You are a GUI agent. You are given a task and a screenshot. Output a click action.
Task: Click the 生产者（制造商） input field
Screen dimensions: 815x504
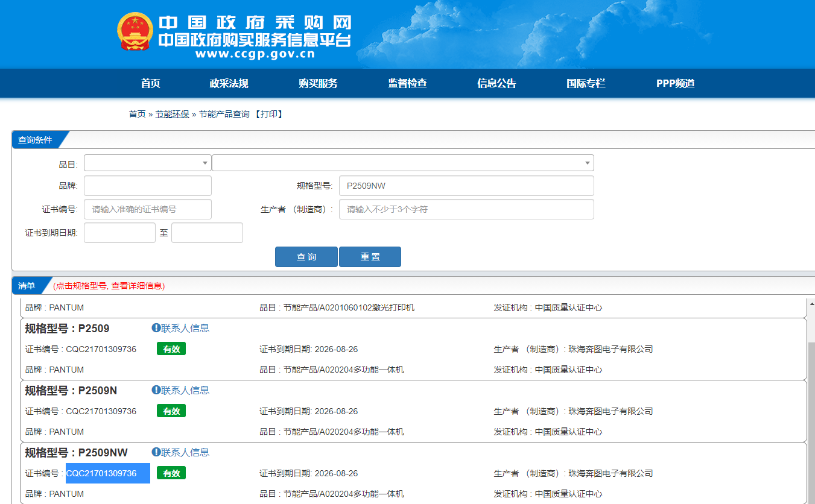point(466,209)
